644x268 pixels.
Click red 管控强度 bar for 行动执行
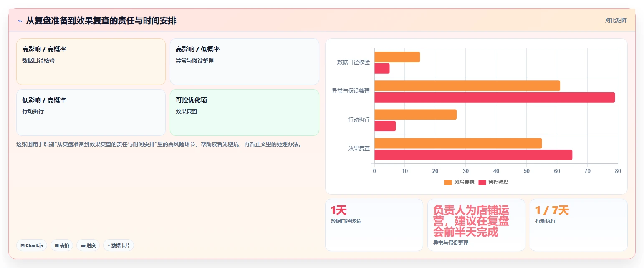(x=385, y=126)
